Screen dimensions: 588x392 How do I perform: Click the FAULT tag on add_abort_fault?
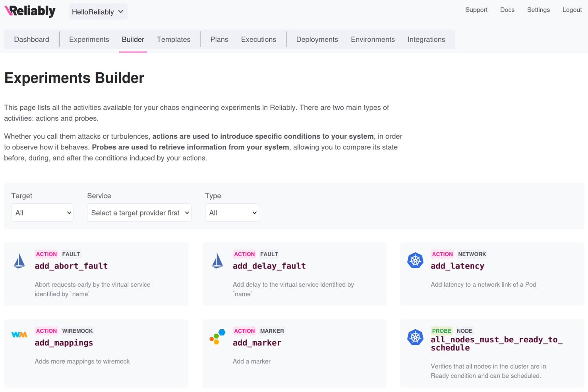pyautogui.click(x=71, y=254)
